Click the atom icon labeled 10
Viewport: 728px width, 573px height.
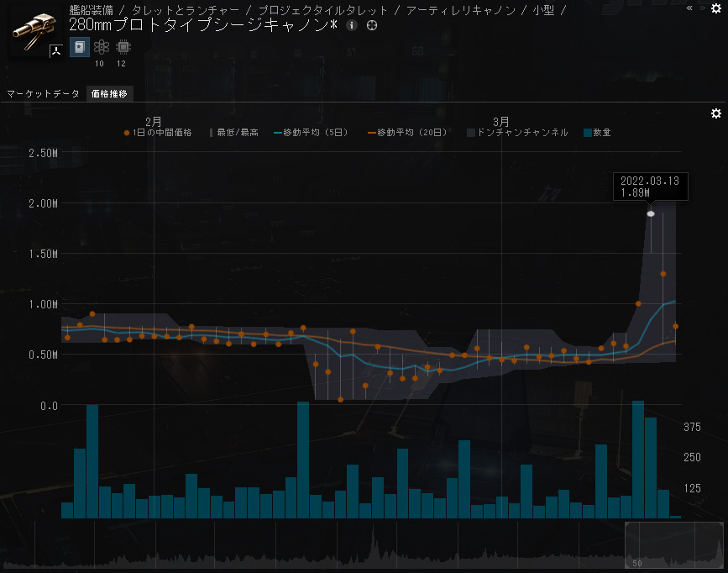coord(101,47)
